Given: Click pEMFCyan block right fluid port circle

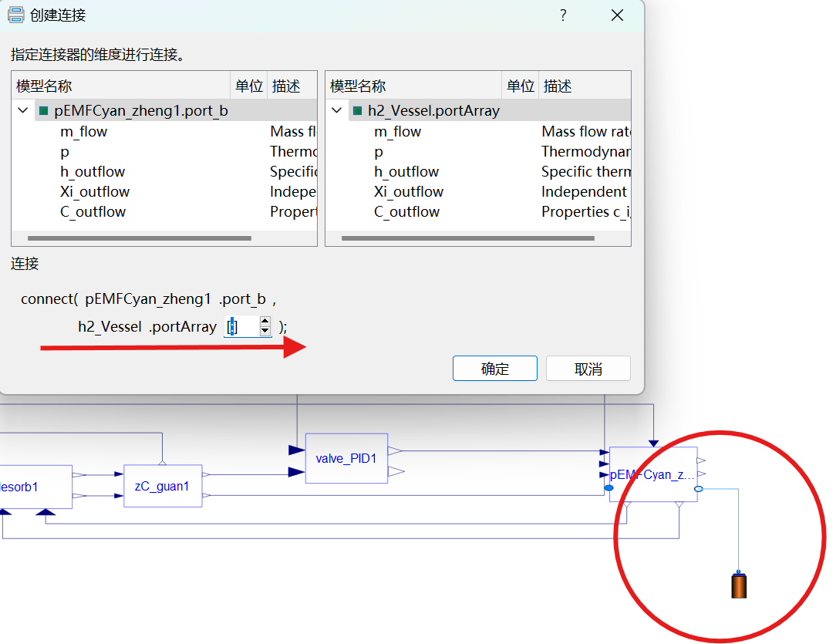Looking at the screenshot, I should coord(699,489).
